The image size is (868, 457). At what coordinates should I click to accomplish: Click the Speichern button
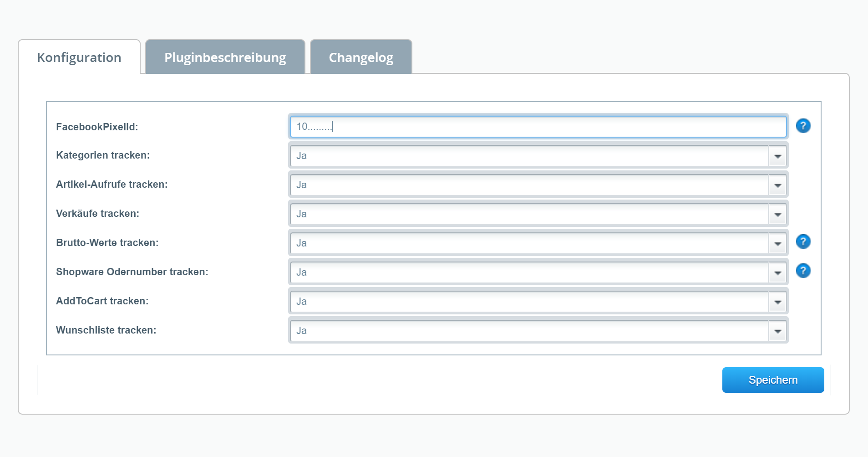click(x=773, y=380)
